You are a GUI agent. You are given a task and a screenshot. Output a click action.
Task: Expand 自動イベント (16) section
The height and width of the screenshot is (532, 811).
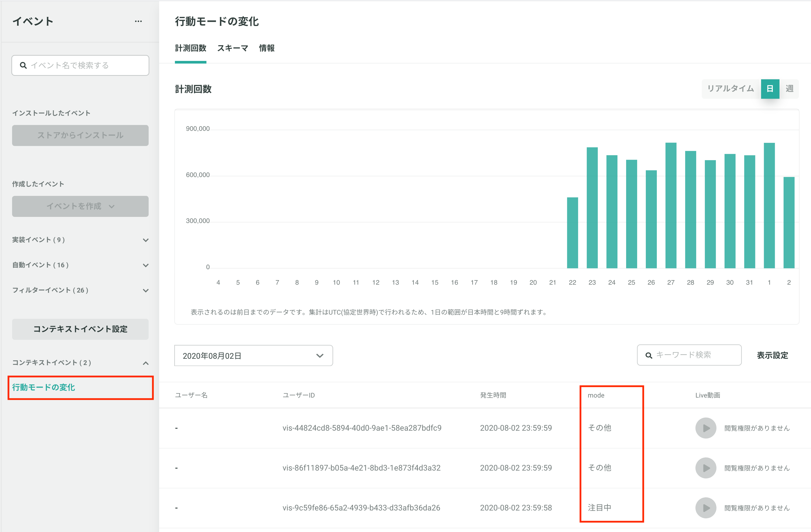coord(80,265)
